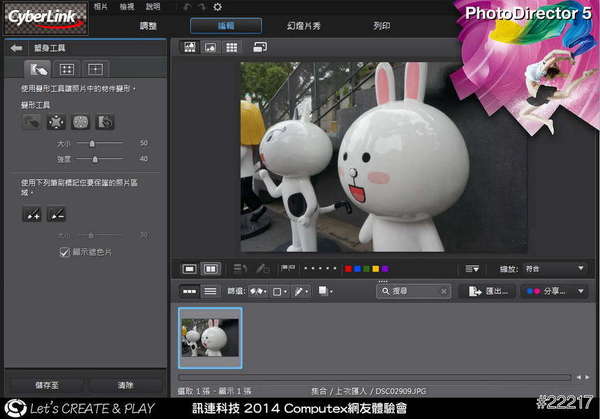
Task: Toggle split compare view below photo
Action: (x=211, y=269)
